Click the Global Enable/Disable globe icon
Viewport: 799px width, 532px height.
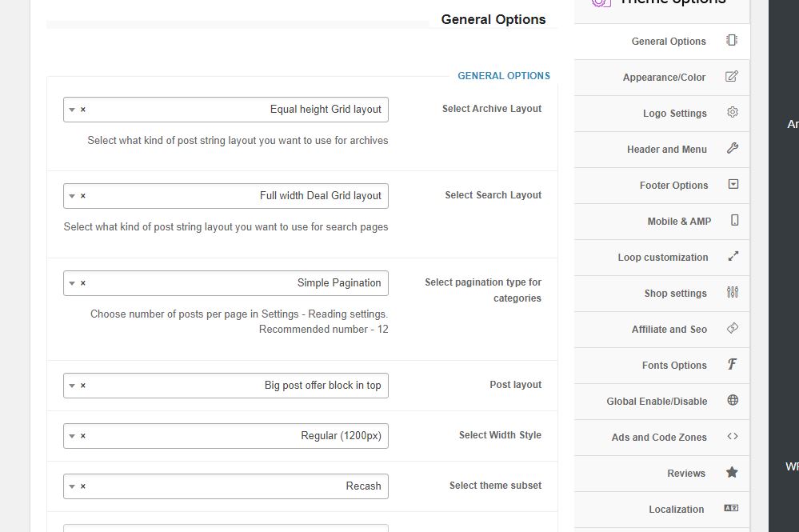pyautogui.click(x=733, y=400)
